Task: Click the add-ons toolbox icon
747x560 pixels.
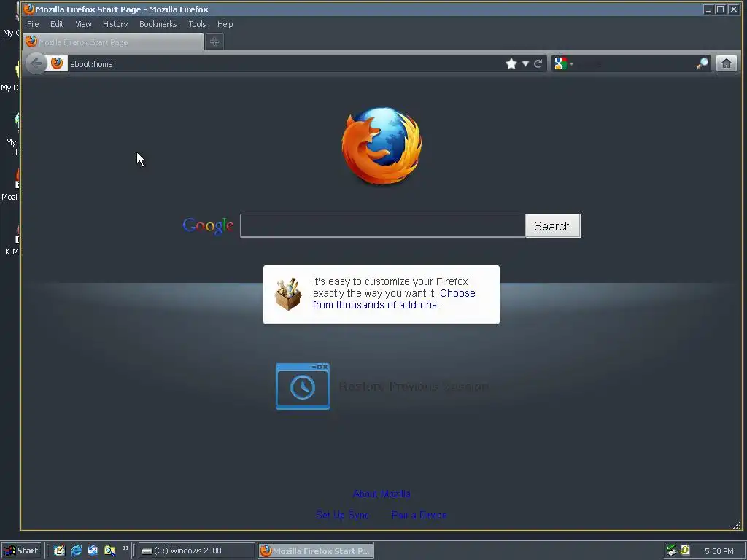Action: 288,295
